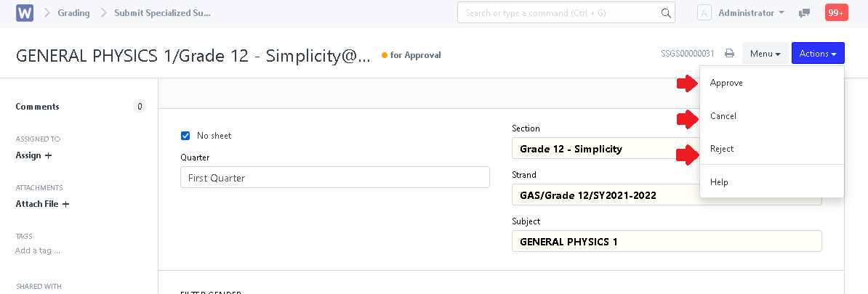Uncheck the No sheet checkbox
Screen dimensions: 868x294
185,136
